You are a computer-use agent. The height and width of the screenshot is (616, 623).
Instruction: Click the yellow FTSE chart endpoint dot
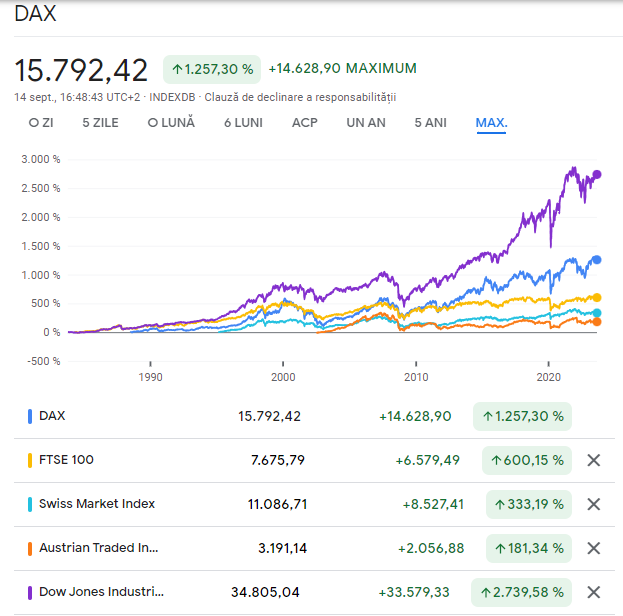(x=597, y=298)
